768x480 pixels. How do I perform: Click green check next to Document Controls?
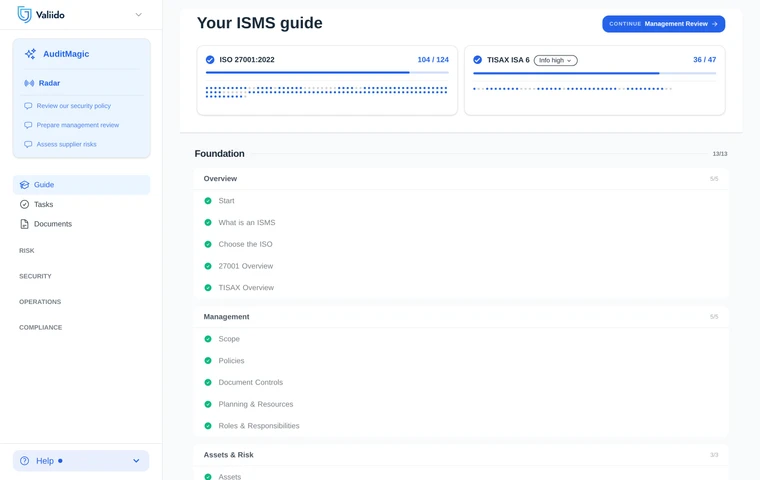point(208,382)
